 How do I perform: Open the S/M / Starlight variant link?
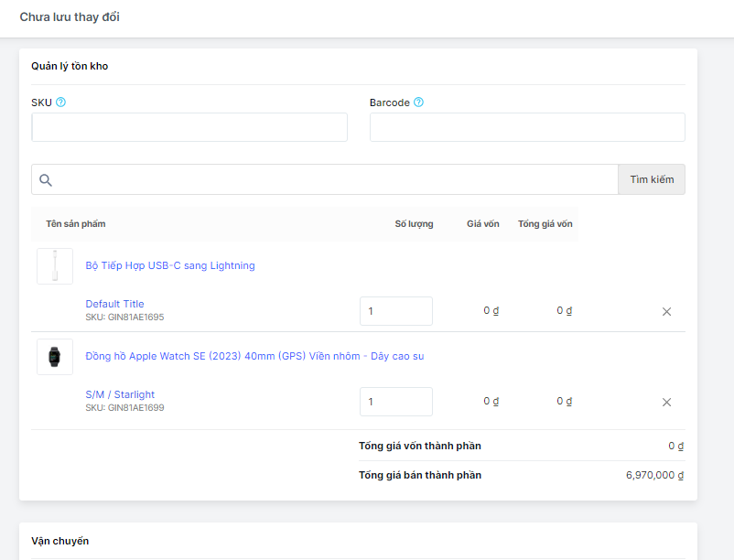120,394
